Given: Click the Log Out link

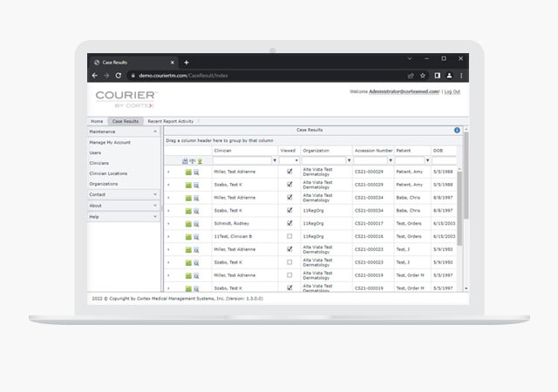Looking at the screenshot, I should (x=452, y=91).
